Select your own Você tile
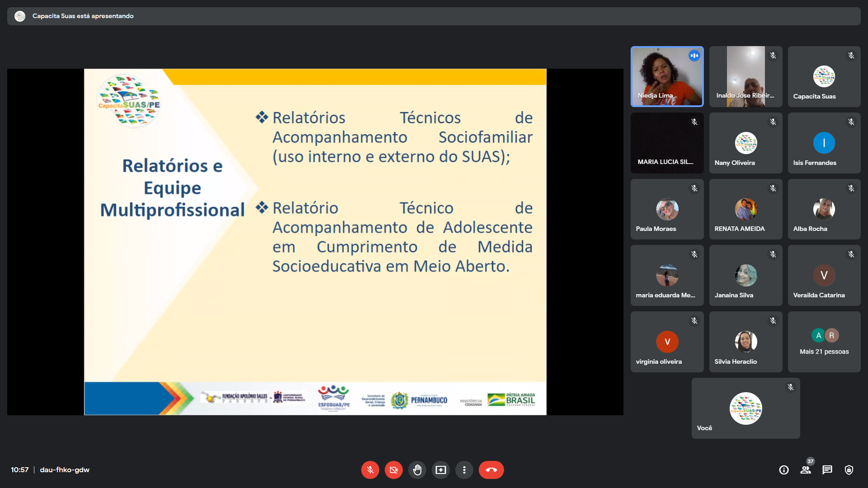The image size is (868, 488). pos(745,408)
